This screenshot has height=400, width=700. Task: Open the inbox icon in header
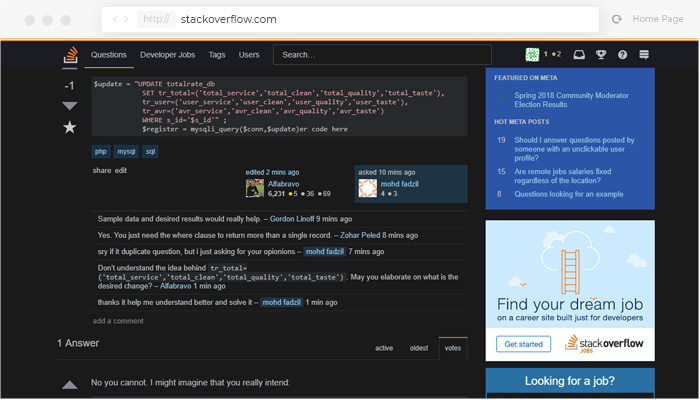coord(579,54)
